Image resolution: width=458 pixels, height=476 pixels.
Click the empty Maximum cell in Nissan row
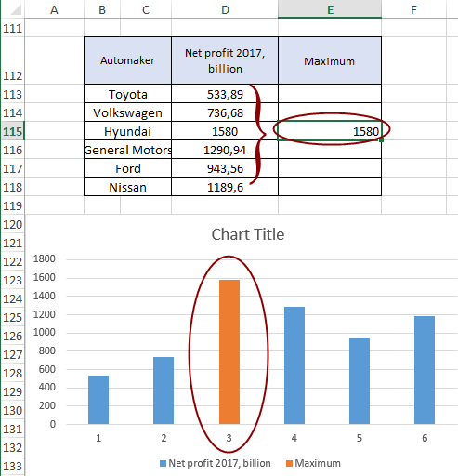(x=330, y=187)
